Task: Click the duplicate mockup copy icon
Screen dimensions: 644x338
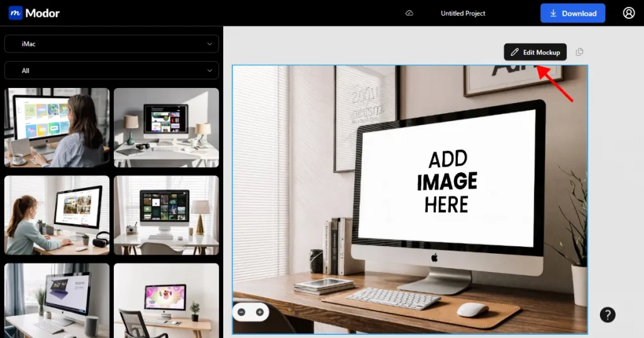Action: (579, 52)
